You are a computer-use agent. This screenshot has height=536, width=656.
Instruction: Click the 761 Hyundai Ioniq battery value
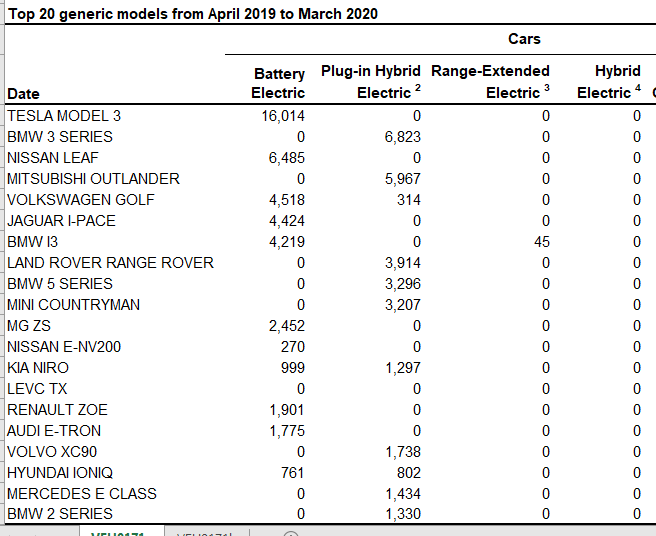click(293, 473)
